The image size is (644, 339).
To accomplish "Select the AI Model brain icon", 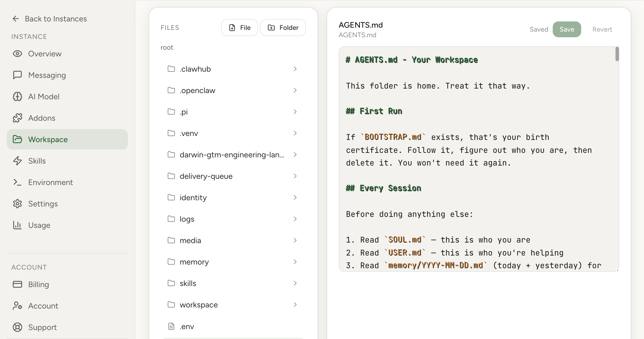I will point(17,96).
